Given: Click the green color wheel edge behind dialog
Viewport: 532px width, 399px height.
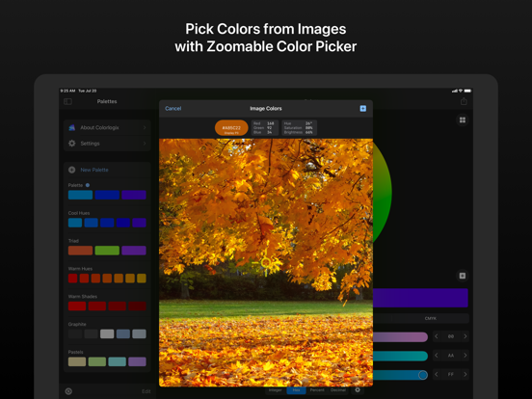Looking at the screenshot, I should 382,192.
